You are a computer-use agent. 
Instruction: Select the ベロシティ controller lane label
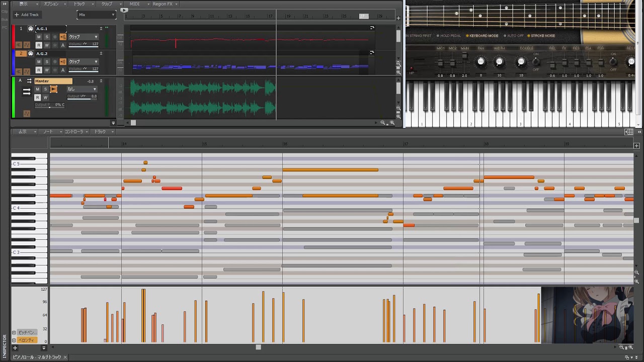tap(27, 340)
